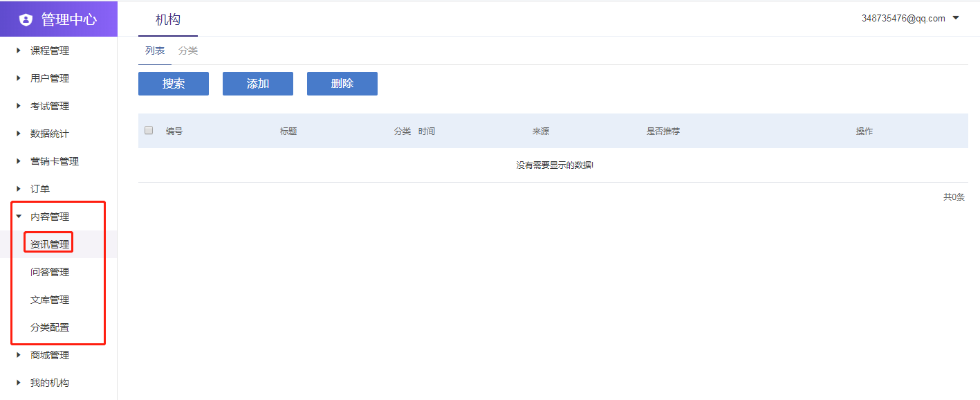The width and height of the screenshot is (980, 400).
Task: Select 分类配置 under 内容管理
Action: pos(50,327)
